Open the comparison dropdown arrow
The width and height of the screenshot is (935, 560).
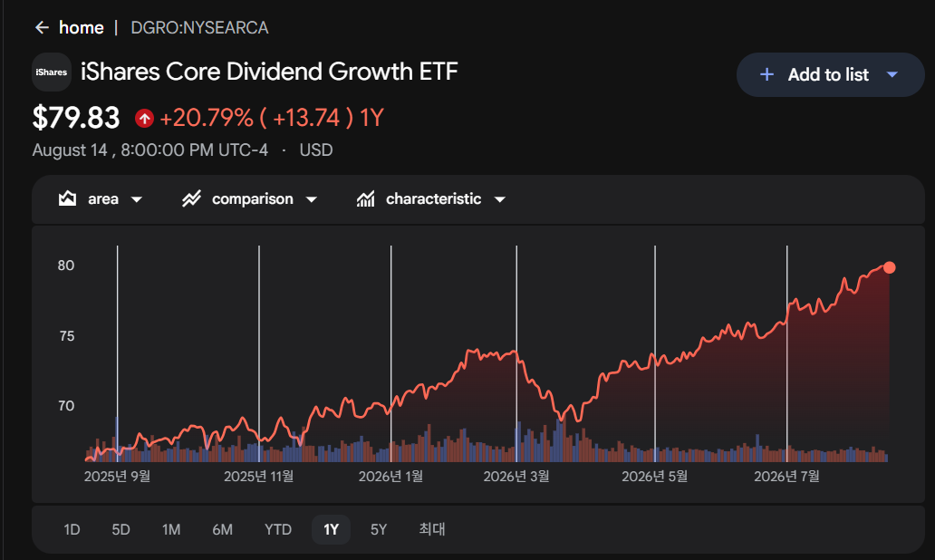tap(312, 199)
